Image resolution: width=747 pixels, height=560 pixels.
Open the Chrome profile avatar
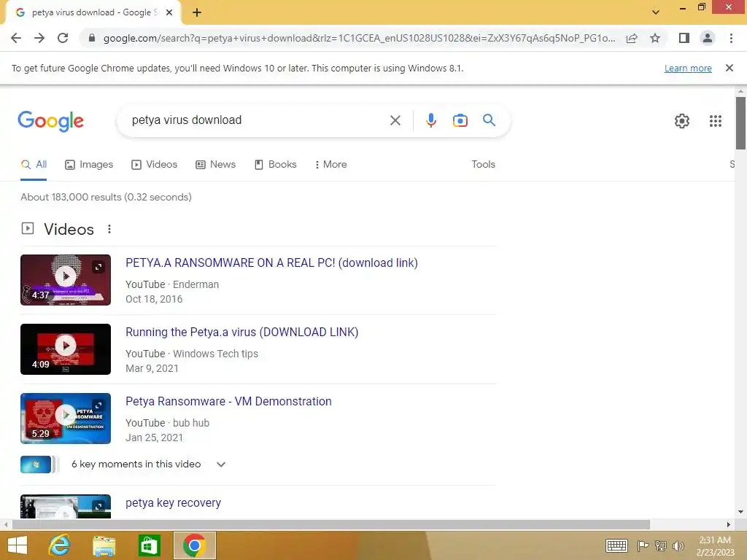[x=708, y=38]
